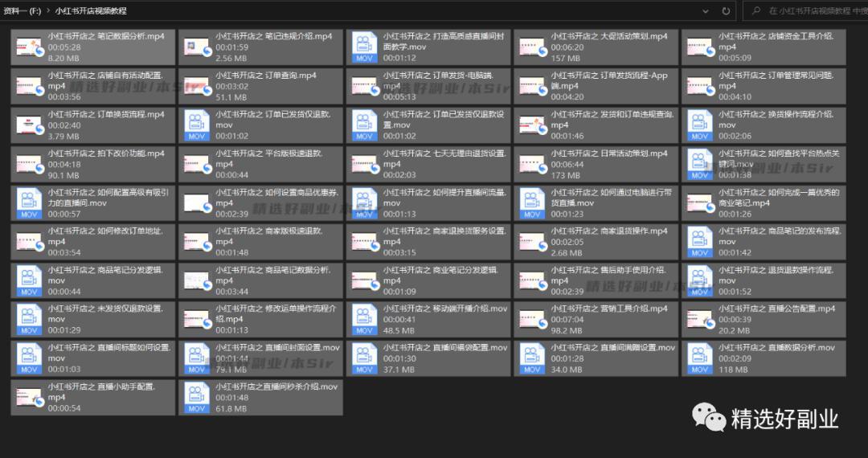Select file 直播公告配置.mp4
The width and height of the screenshot is (868, 458).
click(764, 320)
